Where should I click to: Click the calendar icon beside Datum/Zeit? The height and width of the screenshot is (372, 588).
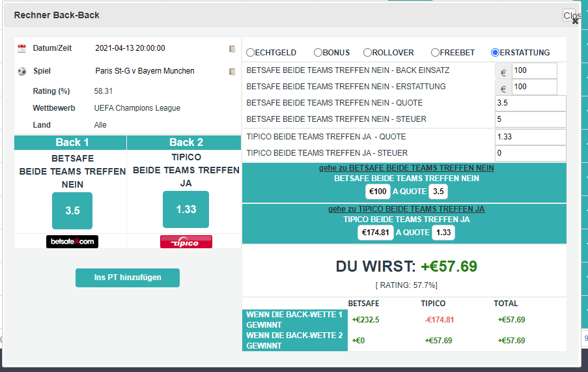click(22, 48)
